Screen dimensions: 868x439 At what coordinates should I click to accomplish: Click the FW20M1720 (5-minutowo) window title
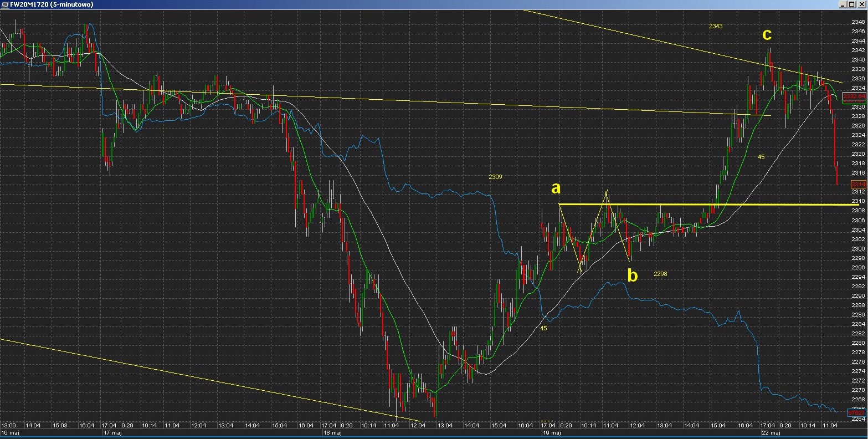pos(52,4)
